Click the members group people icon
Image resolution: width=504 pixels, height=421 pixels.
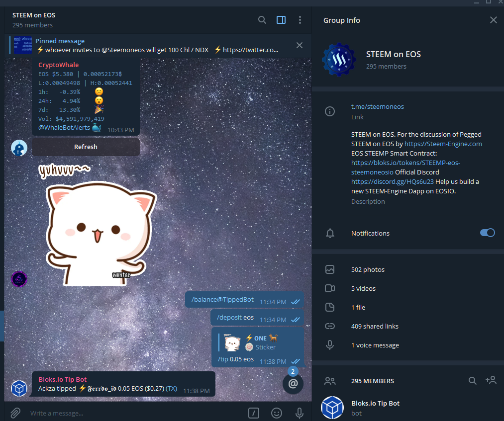point(330,381)
